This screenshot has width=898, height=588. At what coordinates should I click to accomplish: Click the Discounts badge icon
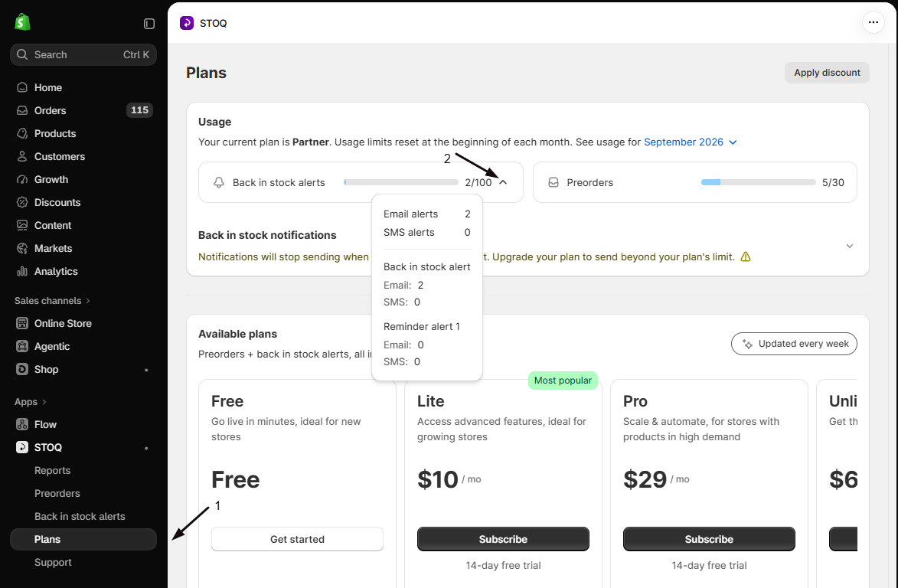pos(21,202)
